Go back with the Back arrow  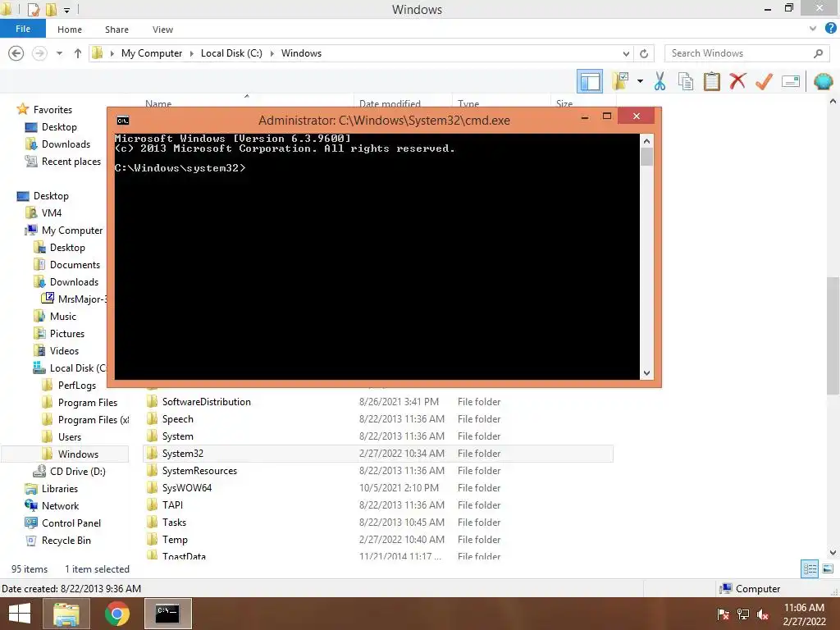tap(16, 53)
